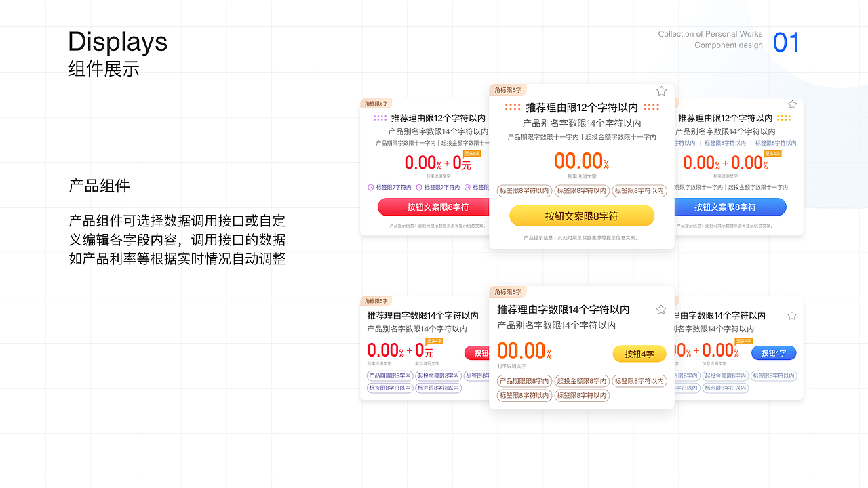Select the brown 起投金额限8字内 tag on the bottom center card
This screenshot has width=868, height=488.
pyautogui.click(x=582, y=381)
